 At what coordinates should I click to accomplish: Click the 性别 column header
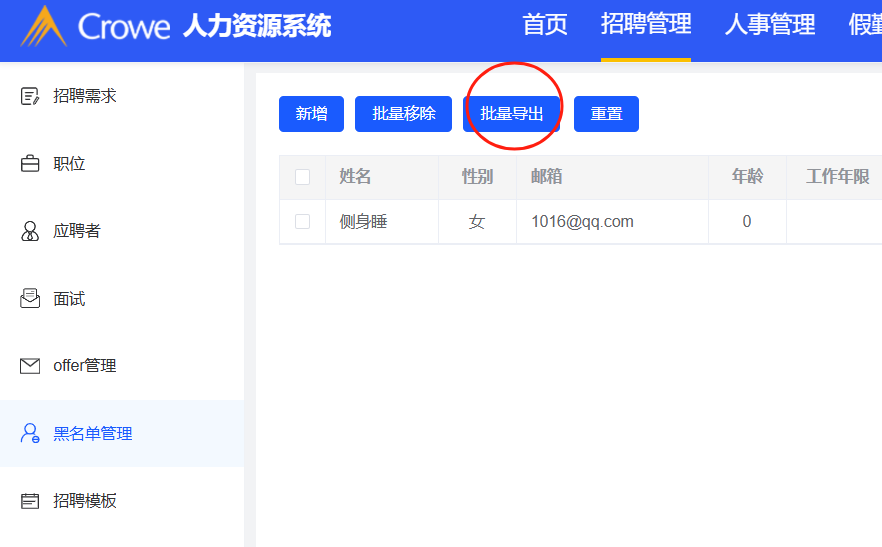pos(478,177)
